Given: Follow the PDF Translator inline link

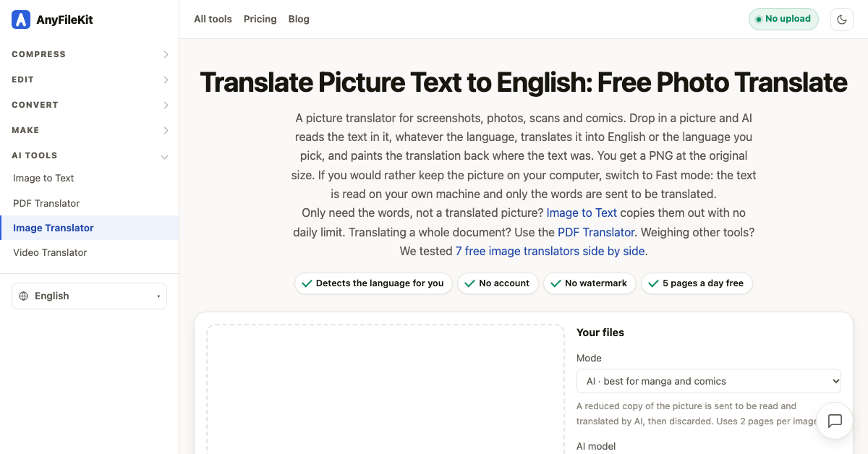Looking at the screenshot, I should pos(596,232).
